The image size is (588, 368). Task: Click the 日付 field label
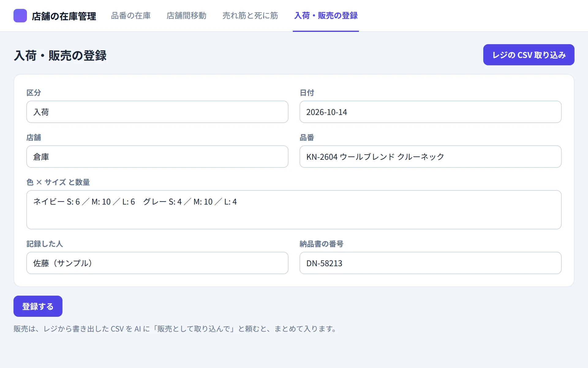click(307, 93)
